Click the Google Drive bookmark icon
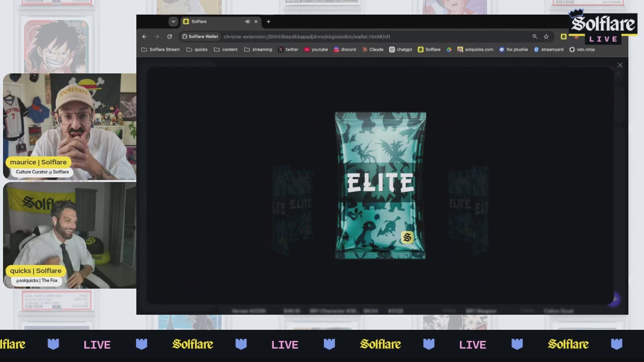Viewport: 644px width, 362px height. coord(449,49)
